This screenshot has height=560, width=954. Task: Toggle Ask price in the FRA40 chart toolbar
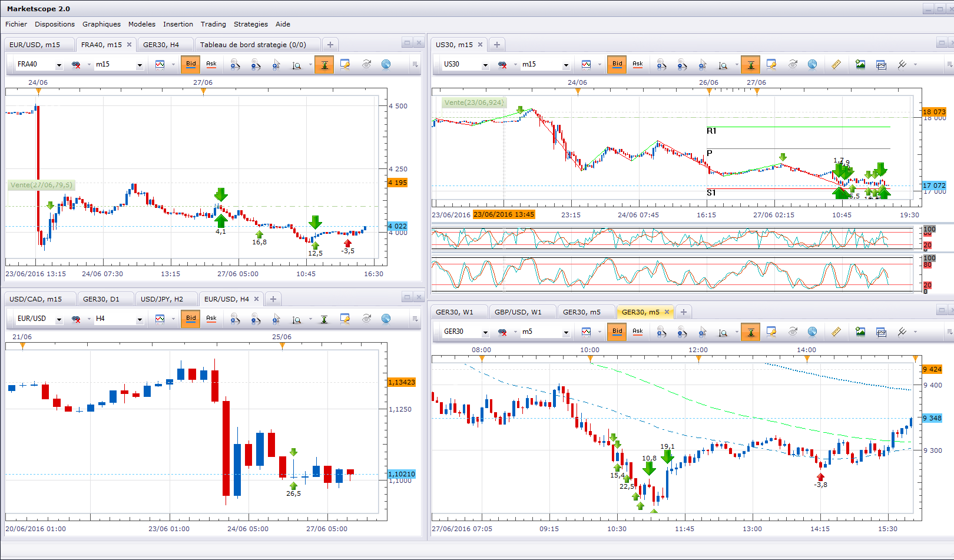pos(211,64)
